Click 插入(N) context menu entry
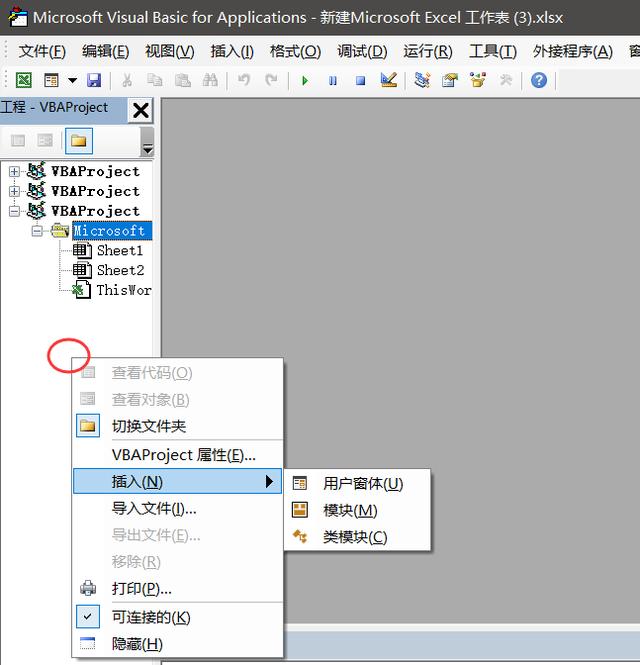The image size is (640, 665). click(x=177, y=481)
